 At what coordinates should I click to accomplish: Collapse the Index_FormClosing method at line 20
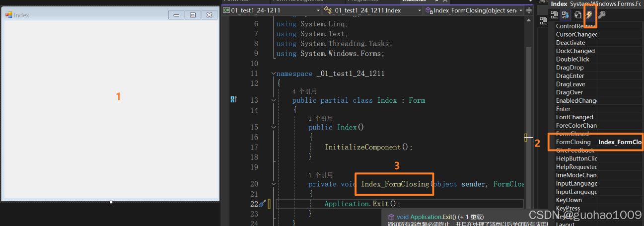coord(274,184)
